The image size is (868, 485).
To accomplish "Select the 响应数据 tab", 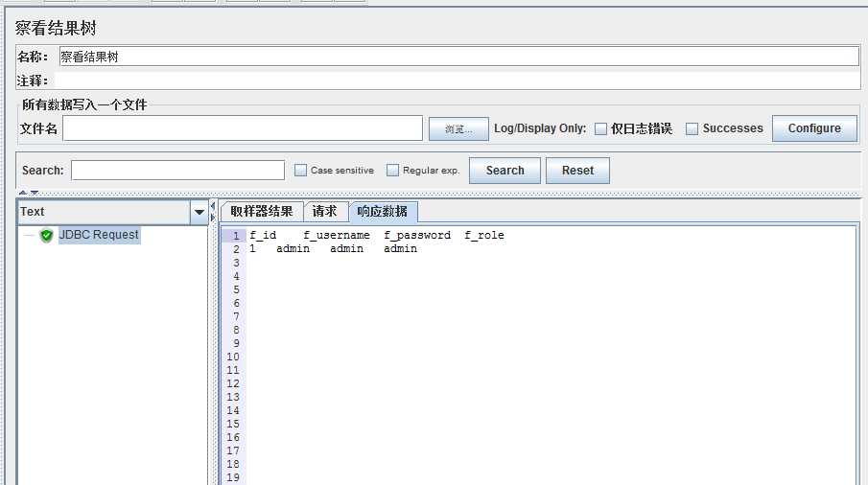I will [x=383, y=211].
